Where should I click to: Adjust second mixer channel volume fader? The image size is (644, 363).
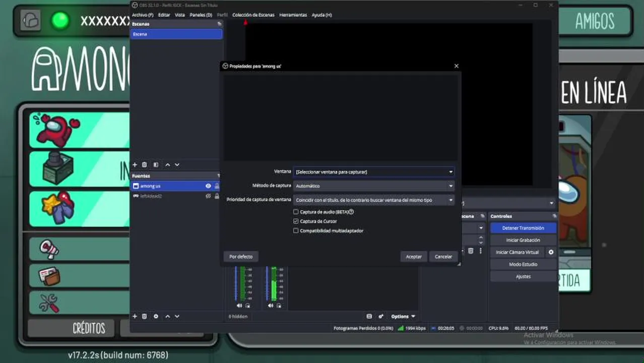267,283
